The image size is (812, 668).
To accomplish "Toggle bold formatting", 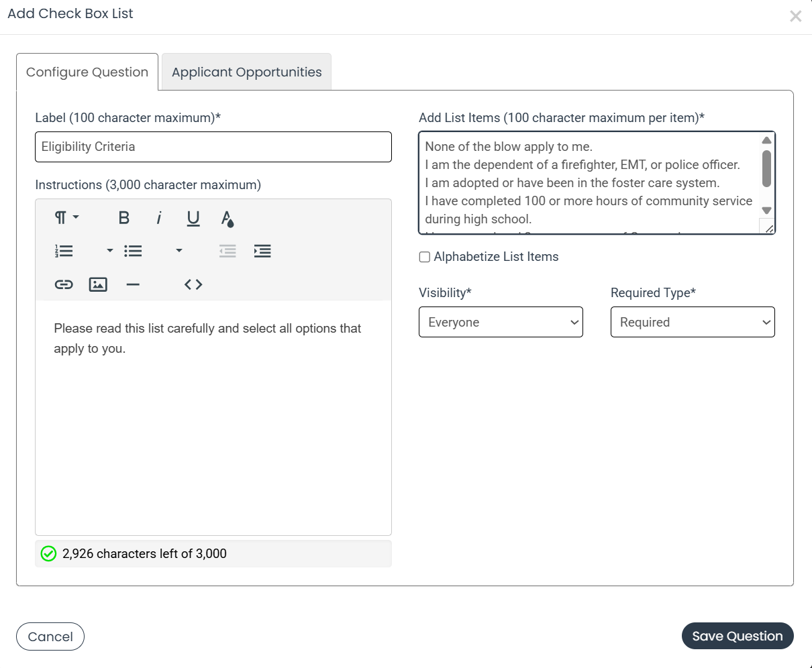I will click(123, 217).
